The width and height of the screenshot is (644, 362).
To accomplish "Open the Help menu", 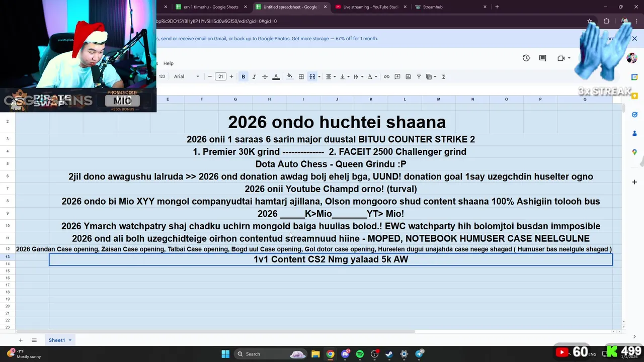I will pyautogui.click(x=169, y=63).
